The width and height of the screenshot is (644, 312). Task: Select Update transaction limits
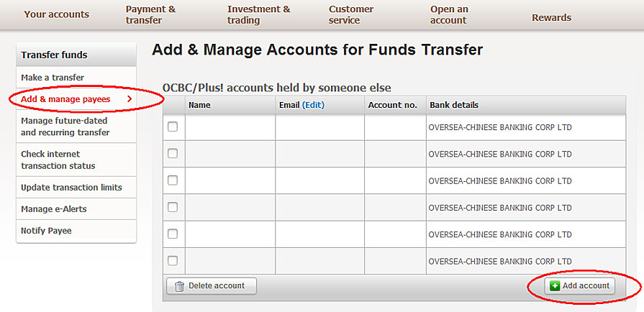[x=71, y=188]
